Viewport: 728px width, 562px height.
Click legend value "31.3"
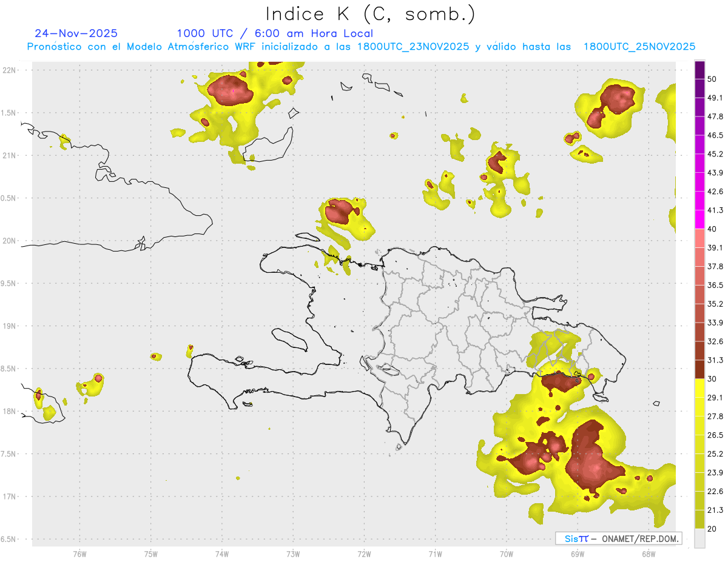click(x=715, y=360)
